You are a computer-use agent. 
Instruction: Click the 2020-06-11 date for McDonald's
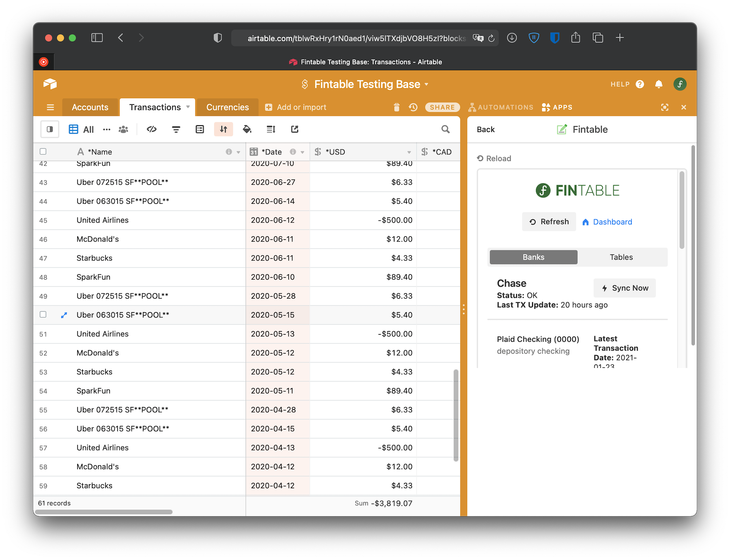coord(278,239)
